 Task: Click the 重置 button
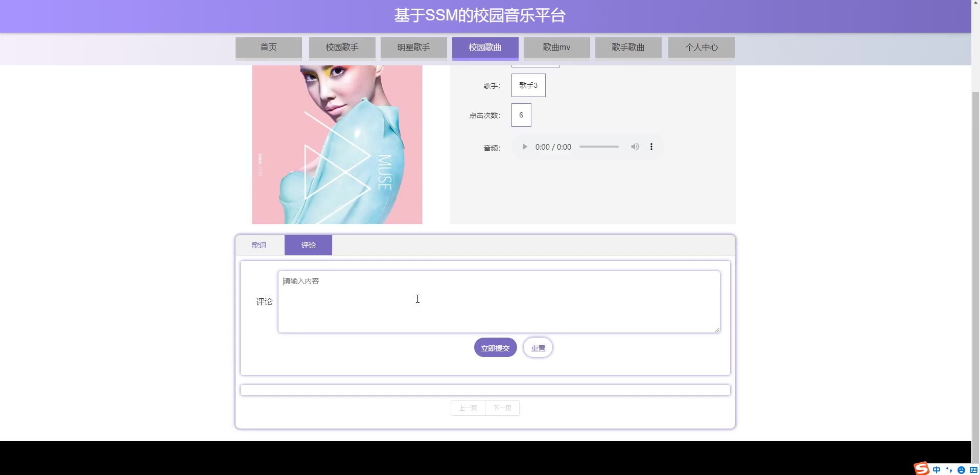[538, 348]
